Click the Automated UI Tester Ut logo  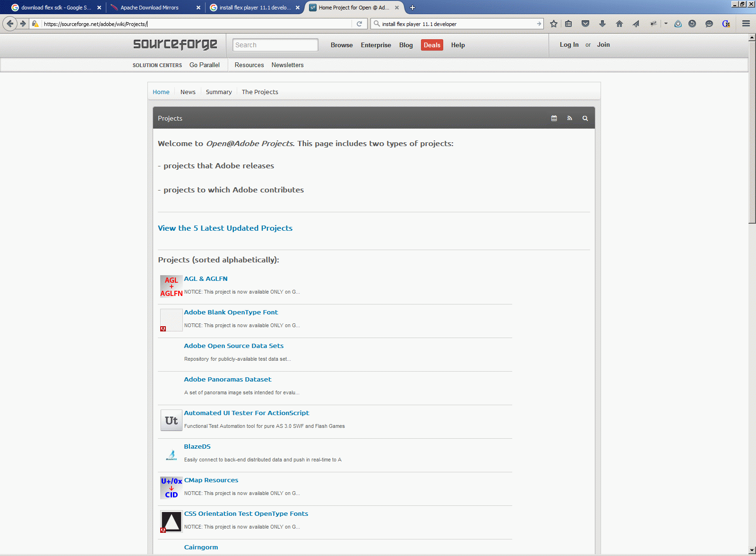[x=172, y=420]
